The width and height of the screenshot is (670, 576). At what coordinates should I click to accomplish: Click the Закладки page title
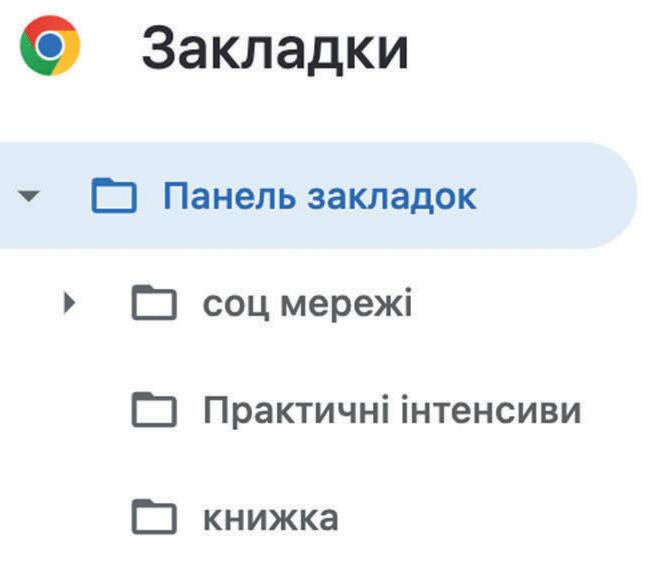coord(275,49)
